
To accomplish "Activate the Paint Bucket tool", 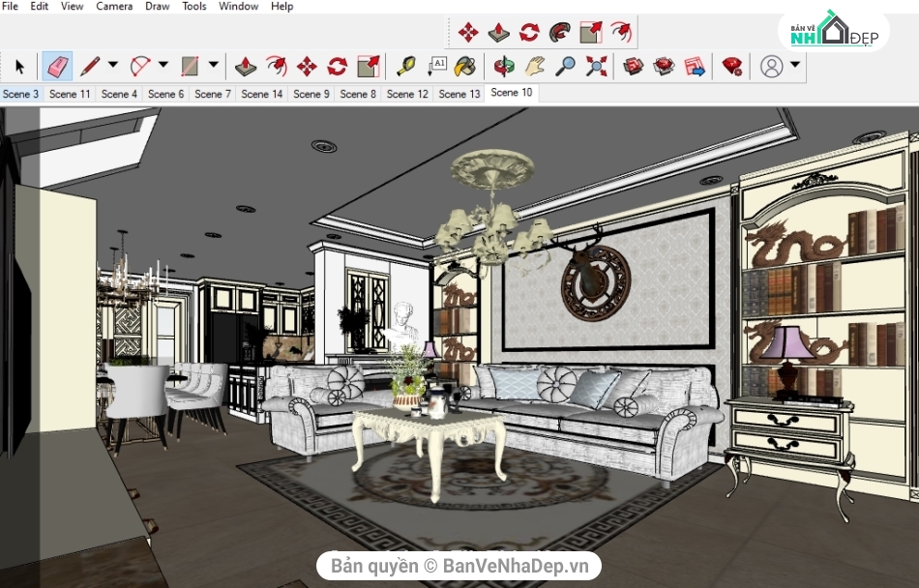I will pos(464,66).
